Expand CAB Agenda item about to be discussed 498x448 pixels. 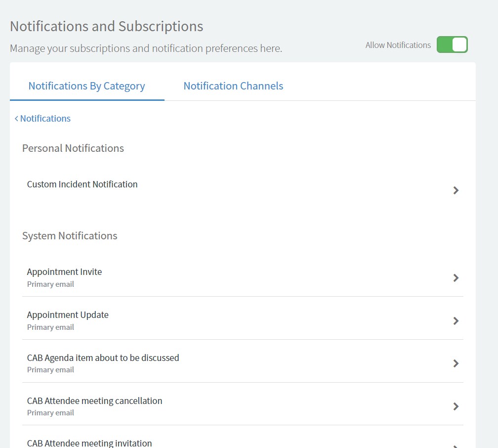click(103, 358)
